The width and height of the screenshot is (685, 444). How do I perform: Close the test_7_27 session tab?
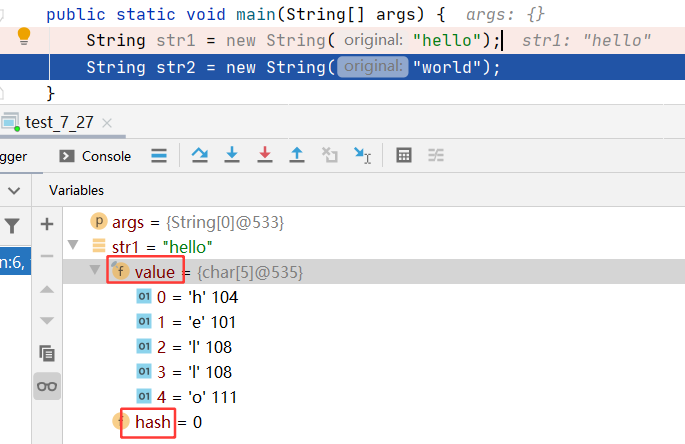coord(107,123)
